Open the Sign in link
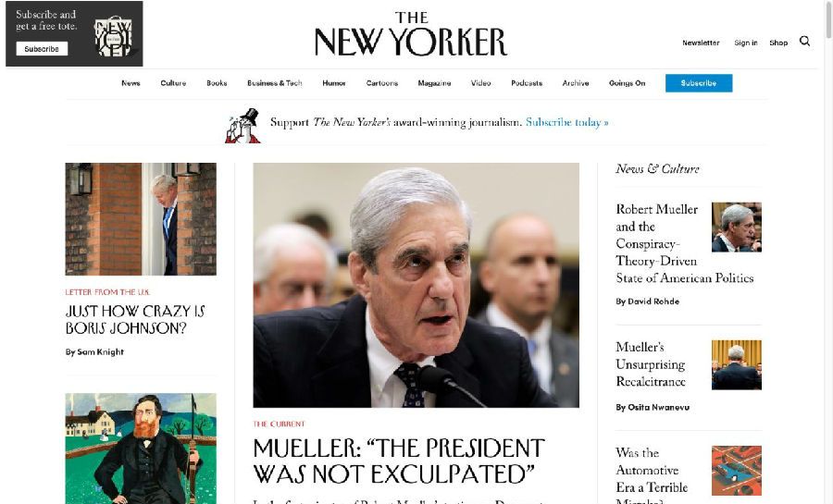 tap(746, 43)
